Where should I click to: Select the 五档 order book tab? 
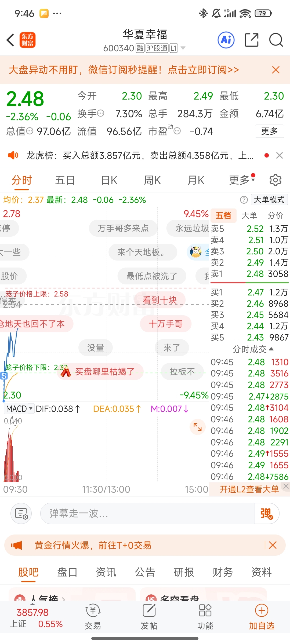click(x=223, y=215)
